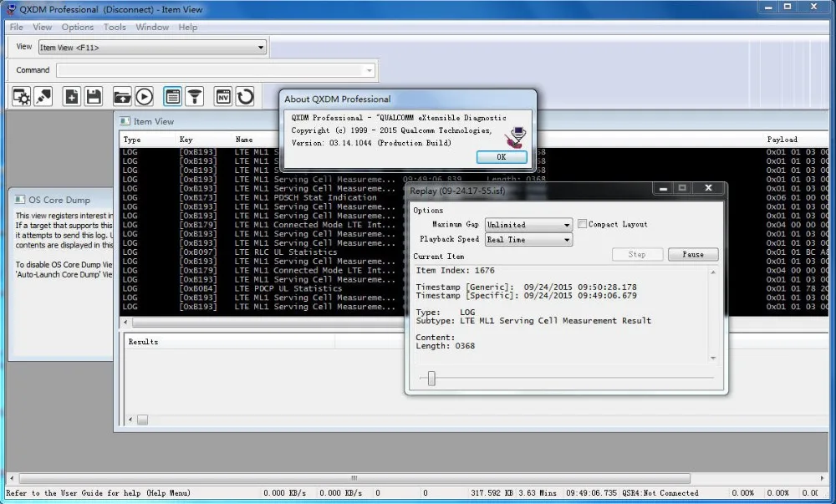Click the Results pane scrollbar left arrow
The image size is (836, 504).
(130, 420)
